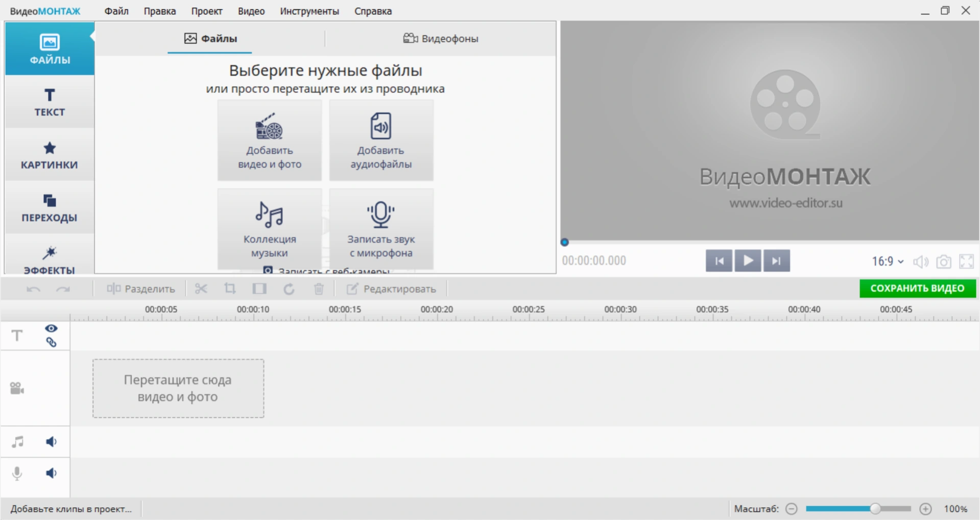The image size is (980, 520).
Task: Open the Transitions sidebar section
Action: coord(50,207)
